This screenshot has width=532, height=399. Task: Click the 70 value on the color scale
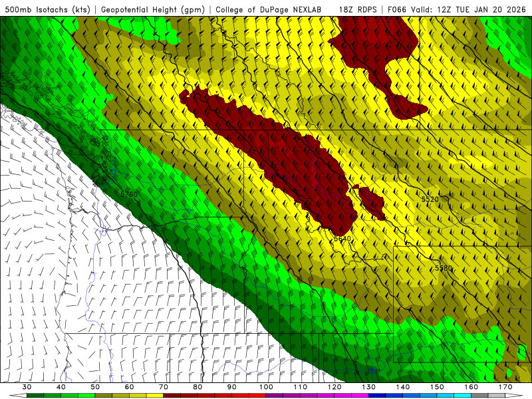(x=164, y=387)
